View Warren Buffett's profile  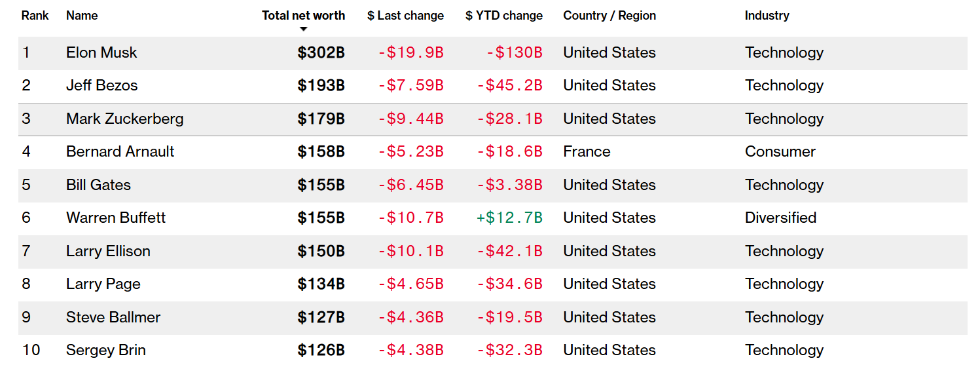(x=116, y=218)
